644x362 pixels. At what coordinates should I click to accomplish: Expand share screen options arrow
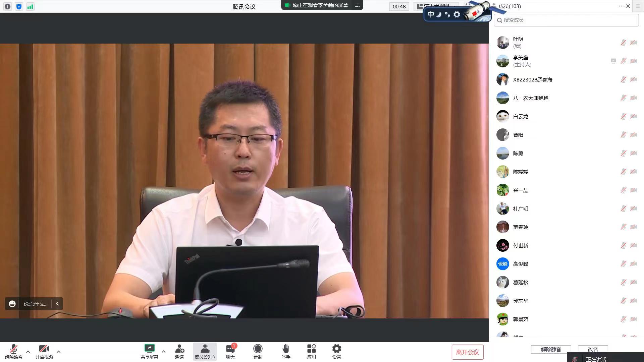164,352
